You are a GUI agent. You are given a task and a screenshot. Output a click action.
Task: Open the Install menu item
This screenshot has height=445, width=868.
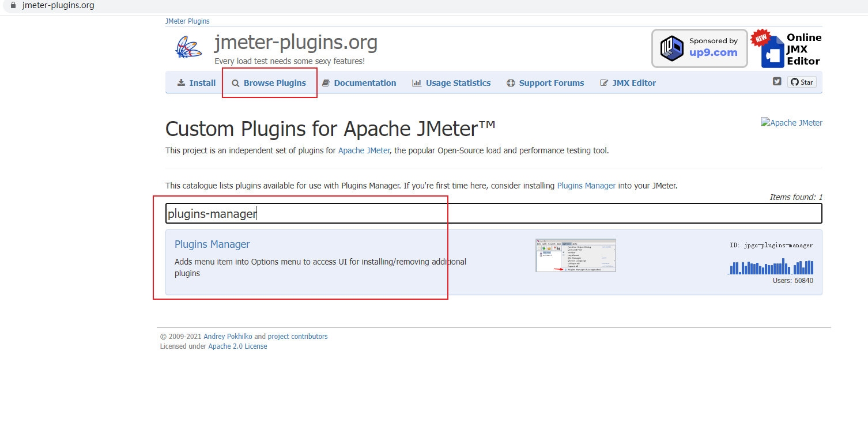pyautogui.click(x=196, y=83)
